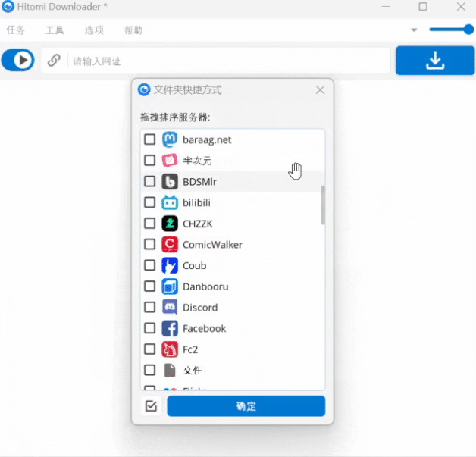Enable the BDSMlr checkbox

(x=150, y=182)
